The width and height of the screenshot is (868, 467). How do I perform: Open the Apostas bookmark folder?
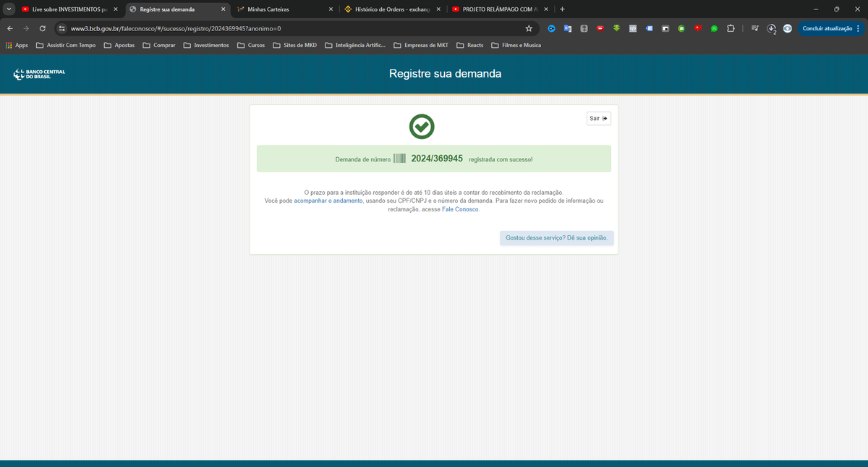(x=119, y=45)
